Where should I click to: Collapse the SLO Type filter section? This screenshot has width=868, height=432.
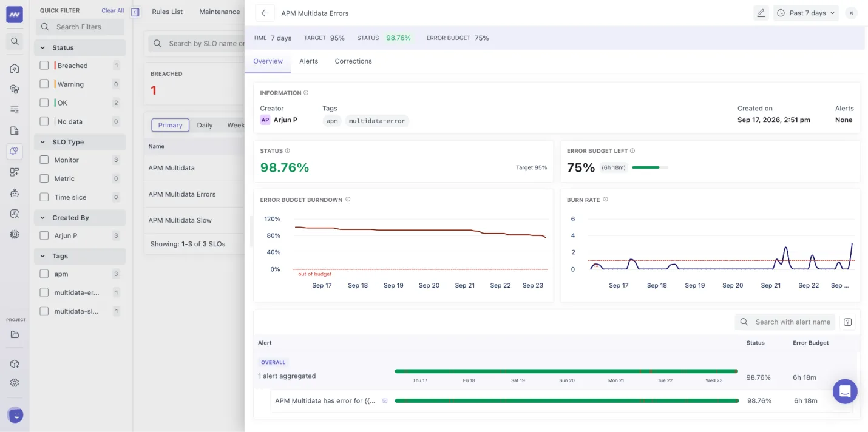80,142
